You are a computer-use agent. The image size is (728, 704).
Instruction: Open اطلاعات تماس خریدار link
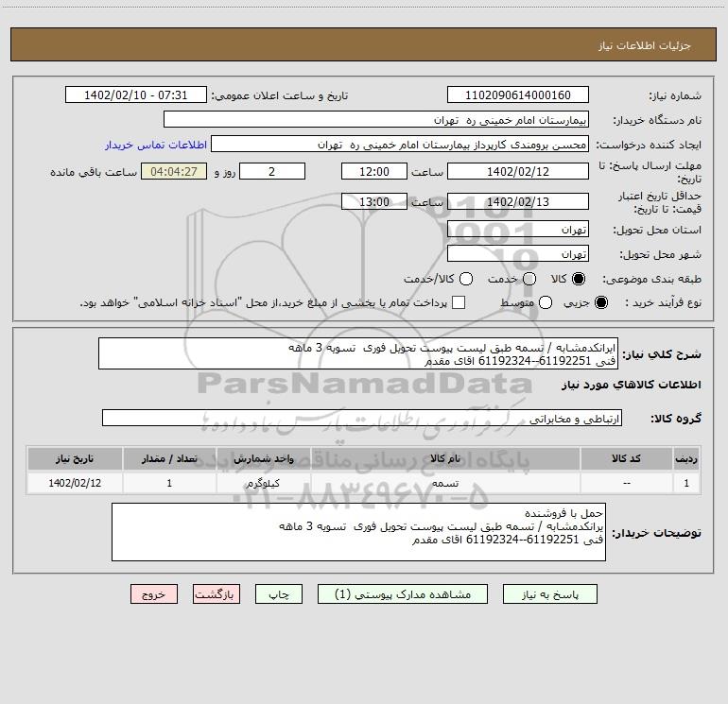(x=156, y=145)
